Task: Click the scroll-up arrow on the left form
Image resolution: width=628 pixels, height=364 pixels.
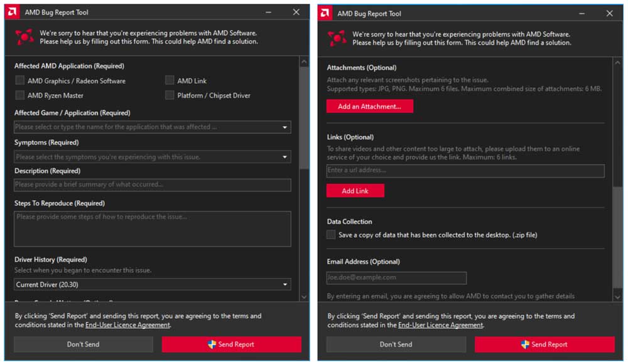Action: (305, 62)
